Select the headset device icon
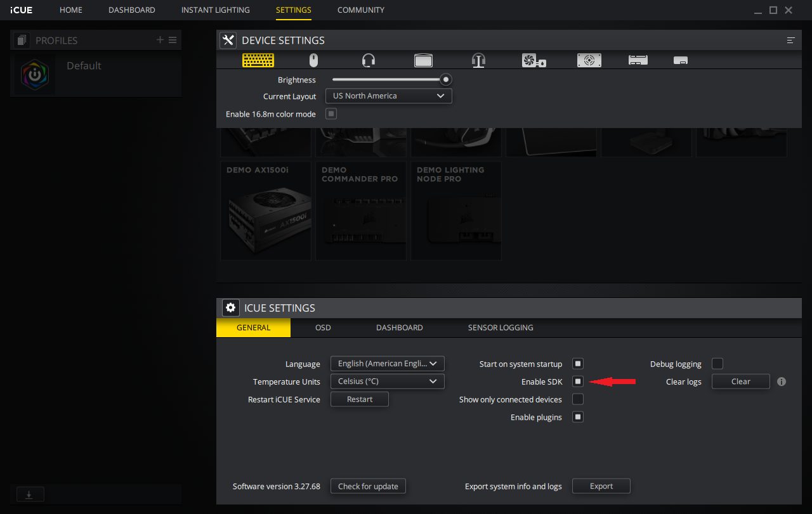The height and width of the screenshot is (514, 812). coord(369,60)
